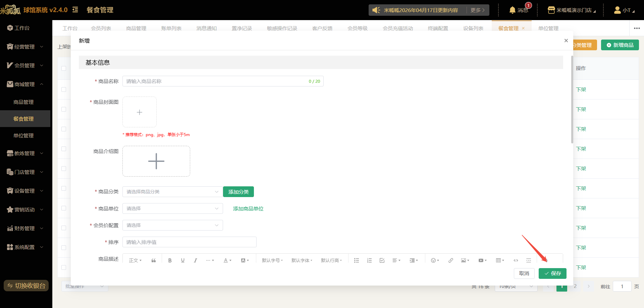Open the paragraph style 正文 dropdown
The height and width of the screenshot is (308, 644).
coord(135,260)
